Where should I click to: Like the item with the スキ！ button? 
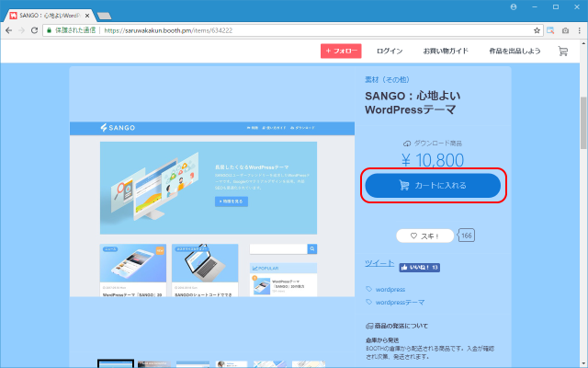point(424,236)
